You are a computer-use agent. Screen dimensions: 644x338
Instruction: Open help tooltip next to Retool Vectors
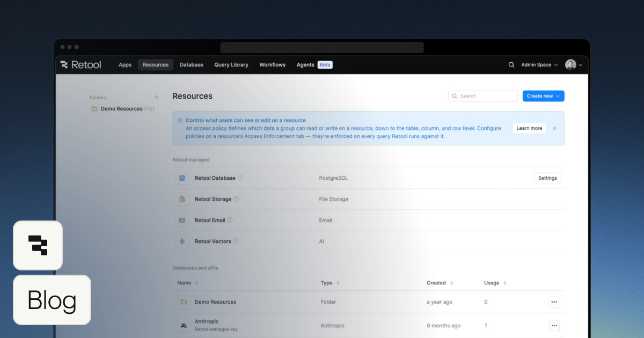(236, 241)
